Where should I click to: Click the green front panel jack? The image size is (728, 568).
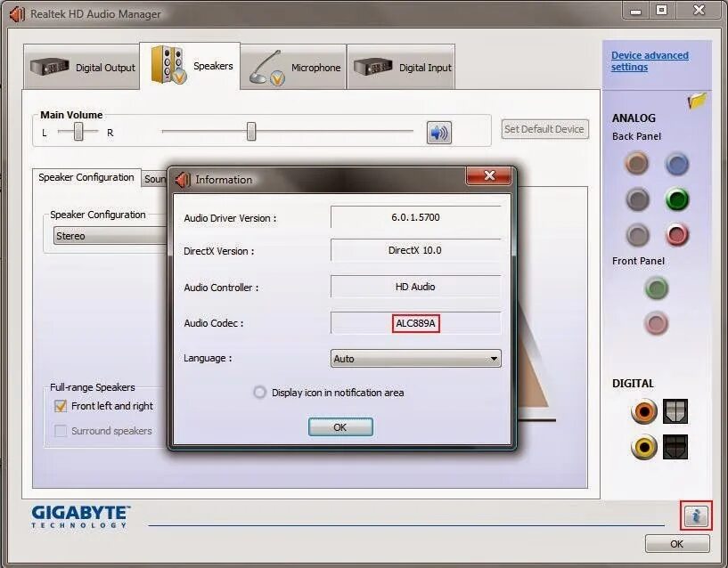coord(657,288)
